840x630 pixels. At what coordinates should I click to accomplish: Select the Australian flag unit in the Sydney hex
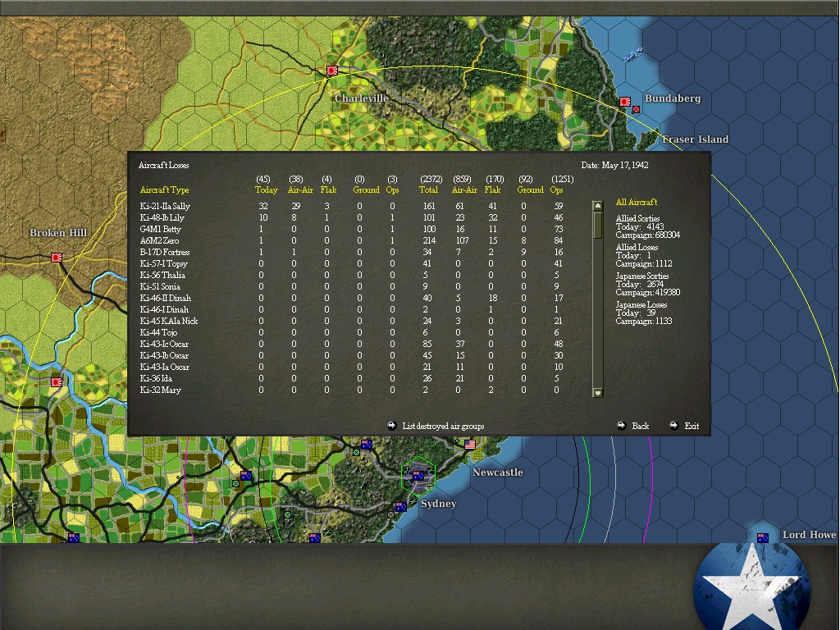[417, 475]
